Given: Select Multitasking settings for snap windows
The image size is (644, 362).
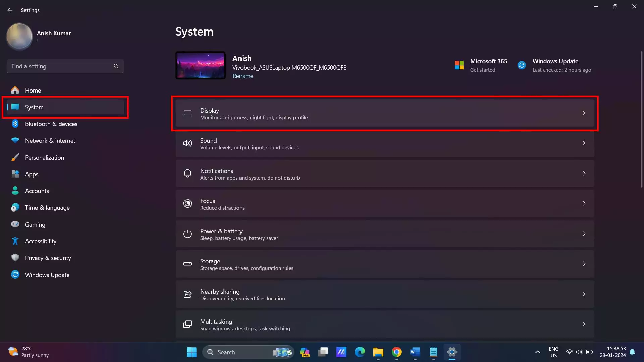Looking at the screenshot, I should click(x=384, y=324).
